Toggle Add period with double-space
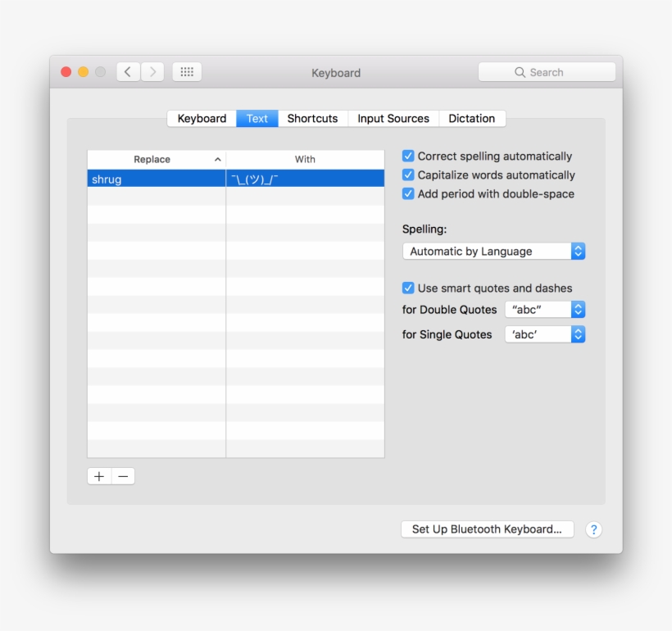 408,193
